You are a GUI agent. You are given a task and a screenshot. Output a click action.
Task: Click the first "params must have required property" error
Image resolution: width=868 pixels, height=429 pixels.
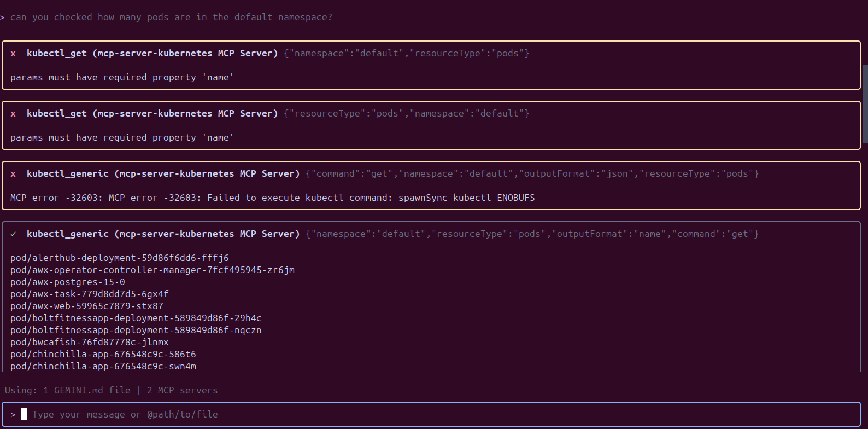122,78
